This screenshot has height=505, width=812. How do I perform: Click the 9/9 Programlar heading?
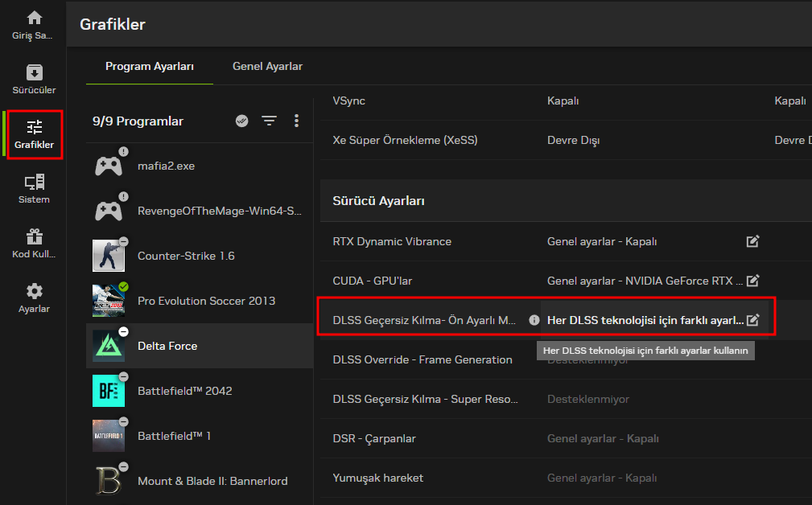click(138, 121)
